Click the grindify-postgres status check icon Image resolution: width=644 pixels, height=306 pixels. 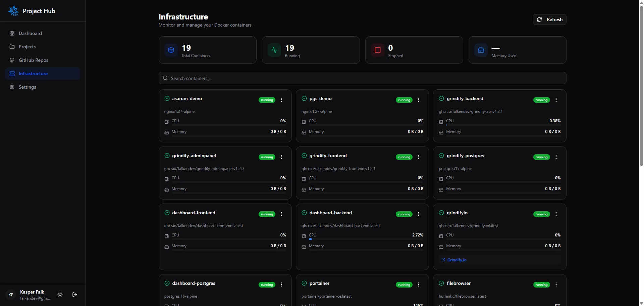coord(441,156)
